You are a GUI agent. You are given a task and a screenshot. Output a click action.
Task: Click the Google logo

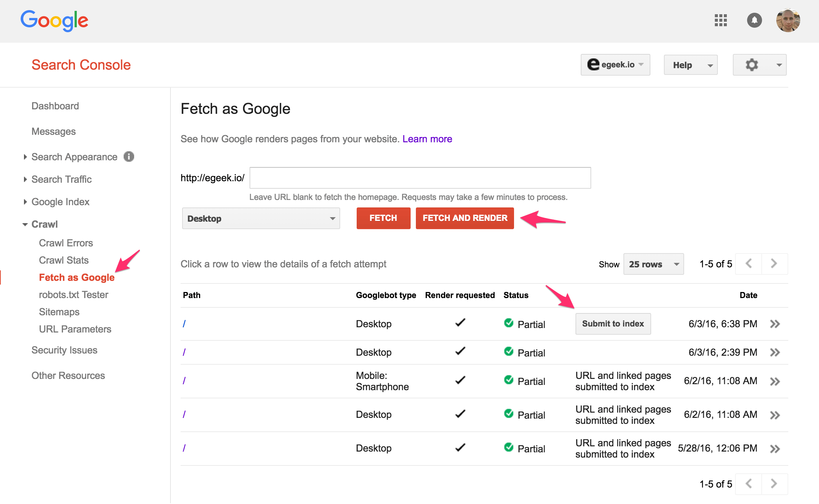coord(54,21)
